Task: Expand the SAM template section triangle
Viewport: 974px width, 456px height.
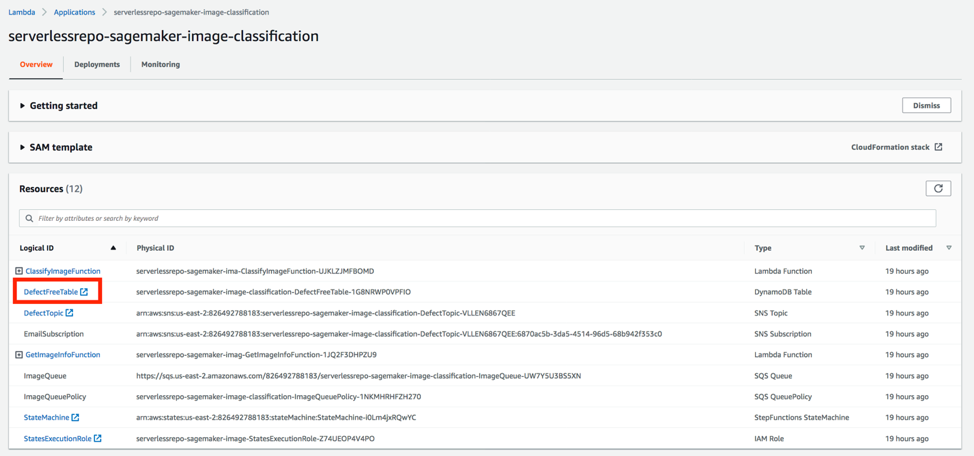Action: [23, 147]
